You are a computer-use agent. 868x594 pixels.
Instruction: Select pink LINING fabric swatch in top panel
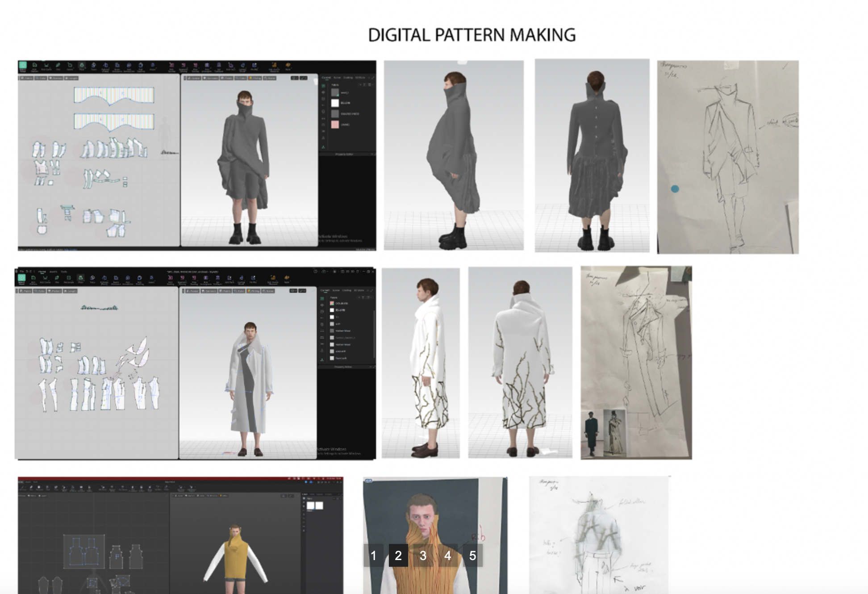335,125
